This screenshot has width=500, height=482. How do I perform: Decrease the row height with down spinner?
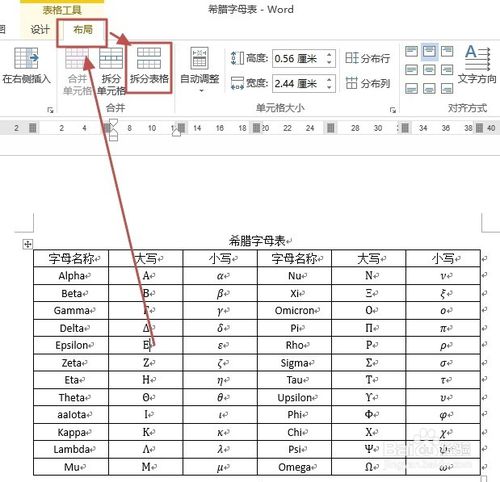[x=329, y=62]
